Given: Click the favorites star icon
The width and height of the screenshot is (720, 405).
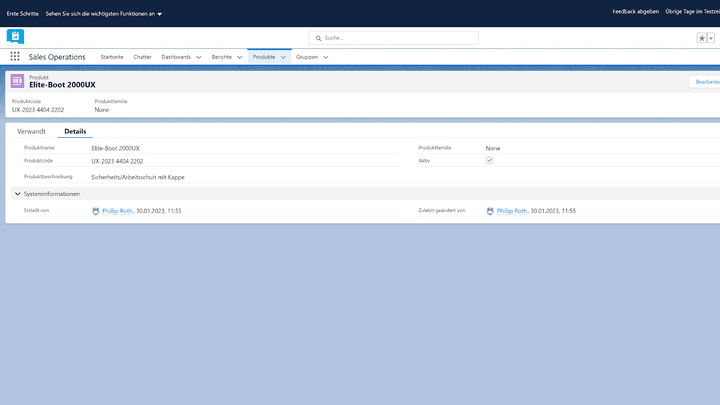Looking at the screenshot, I should pyautogui.click(x=702, y=38).
